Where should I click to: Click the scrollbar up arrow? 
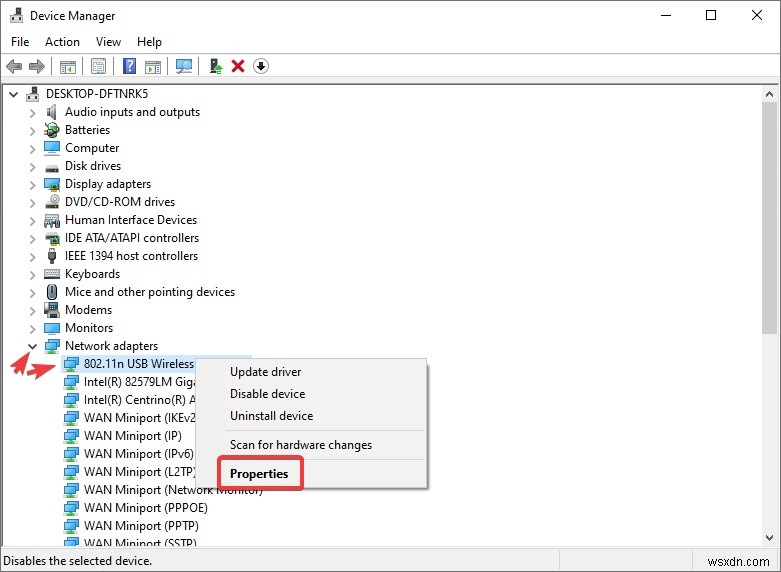point(770,94)
